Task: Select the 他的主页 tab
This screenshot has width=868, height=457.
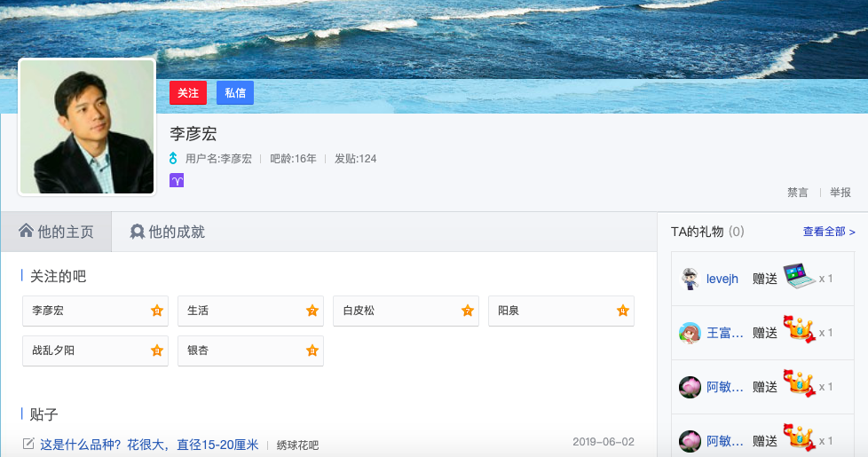Action: coord(56,232)
